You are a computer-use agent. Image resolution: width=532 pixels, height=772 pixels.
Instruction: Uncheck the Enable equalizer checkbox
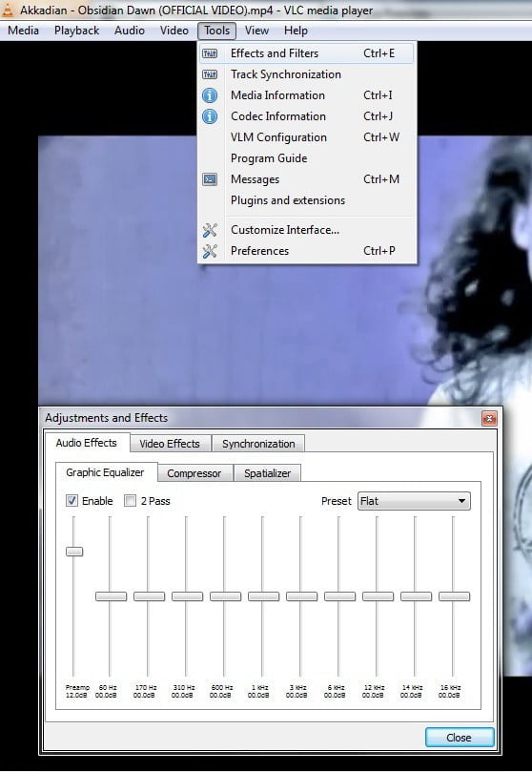point(72,501)
